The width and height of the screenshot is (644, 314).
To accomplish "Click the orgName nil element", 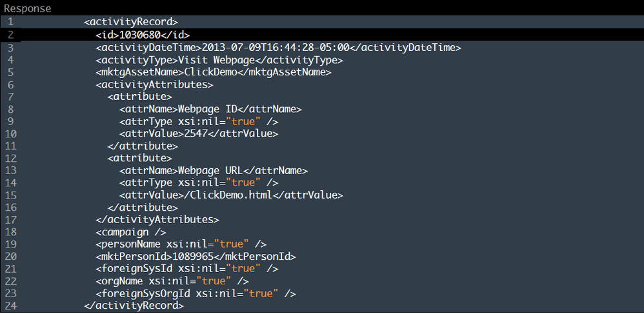I will coord(172,281).
